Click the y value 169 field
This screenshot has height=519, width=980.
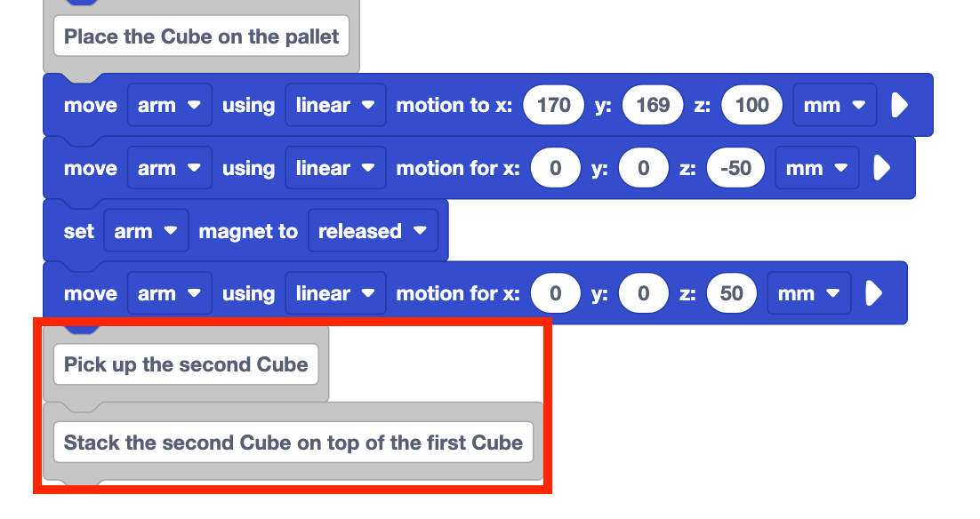coord(653,106)
